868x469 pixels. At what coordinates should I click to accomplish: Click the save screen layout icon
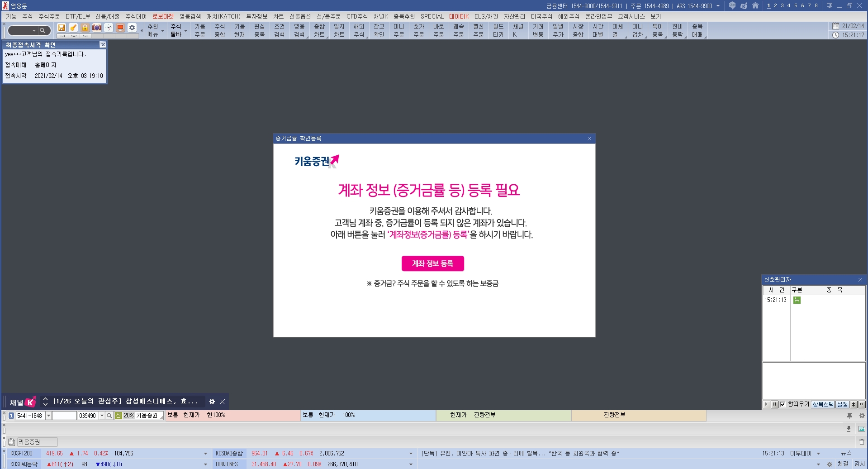[62, 28]
